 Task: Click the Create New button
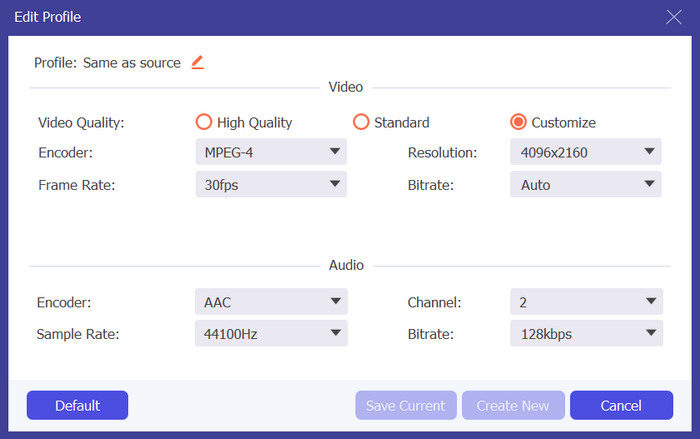coord(513,405)
